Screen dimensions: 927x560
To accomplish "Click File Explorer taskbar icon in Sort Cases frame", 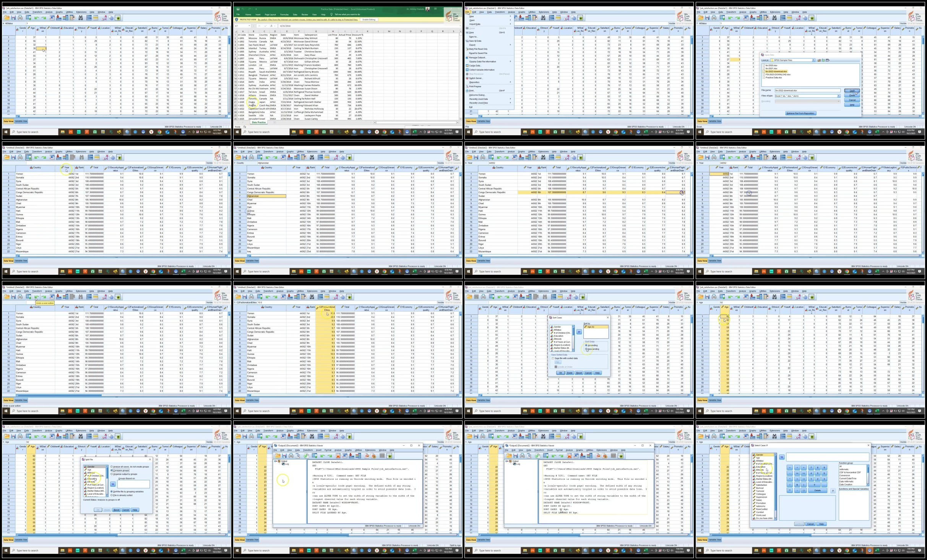I will coord(525,411).
